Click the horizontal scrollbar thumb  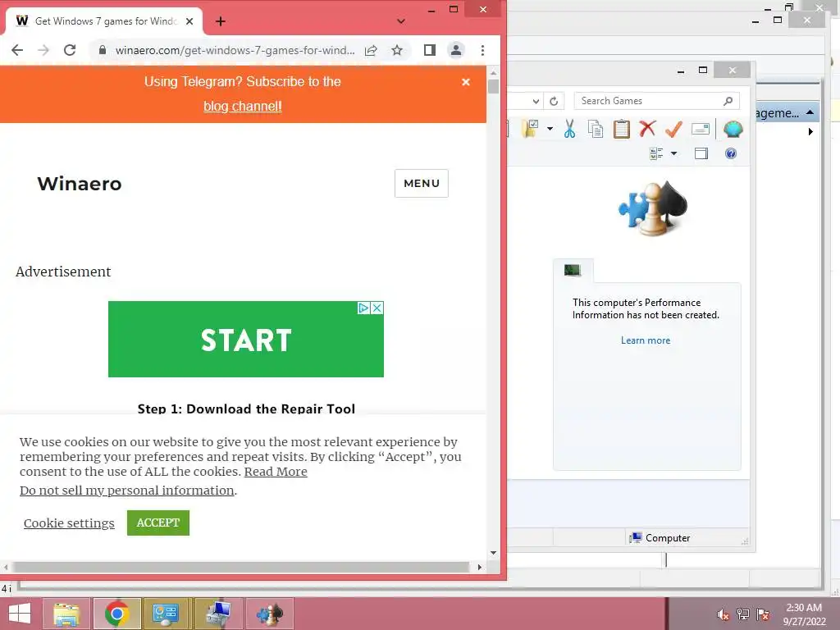pos(242,567)
